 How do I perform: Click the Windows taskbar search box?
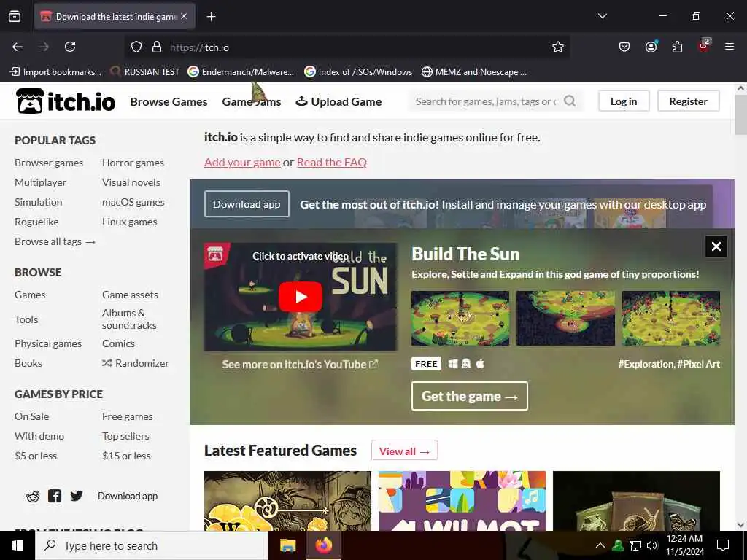point(152,545)
